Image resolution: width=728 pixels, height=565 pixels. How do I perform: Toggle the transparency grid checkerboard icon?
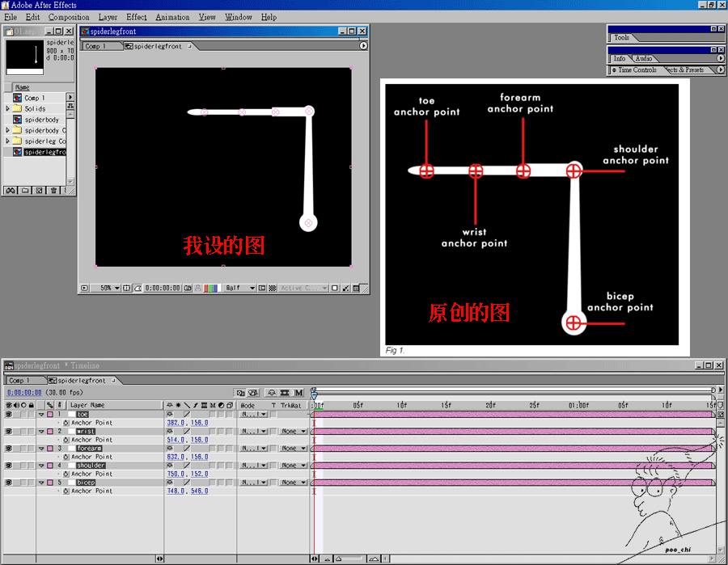[273, 288]
